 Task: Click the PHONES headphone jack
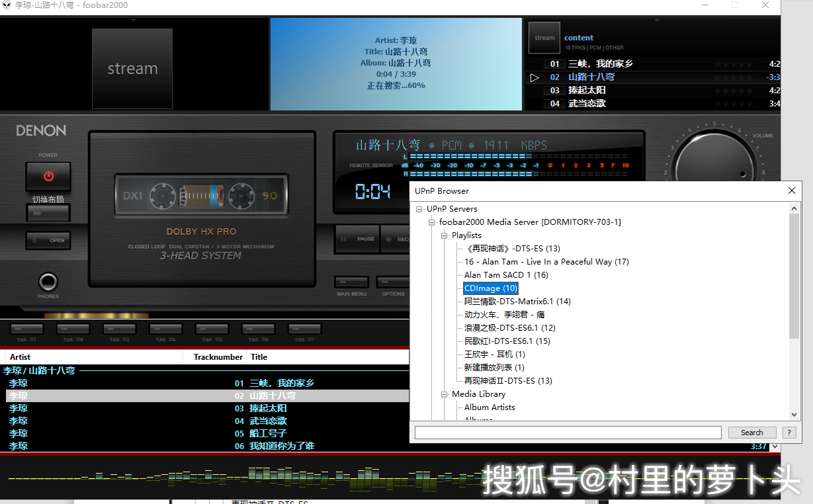(48, 282)
